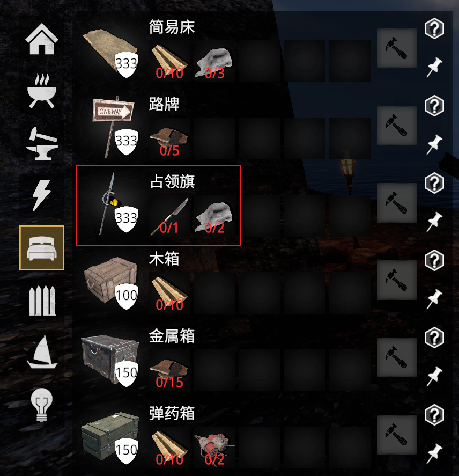The width and height of the screenshot is (459, 476).
Task: Open the house building category
Action: [42, 39]
